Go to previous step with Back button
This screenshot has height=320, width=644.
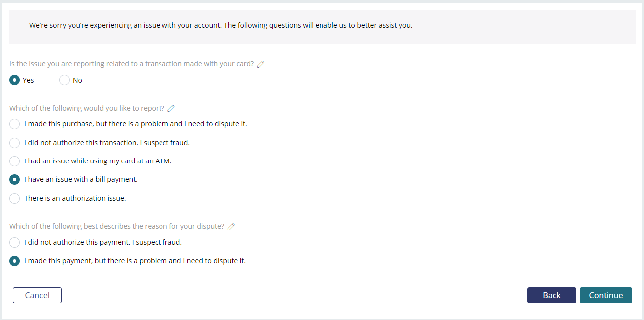pos(552,295)
